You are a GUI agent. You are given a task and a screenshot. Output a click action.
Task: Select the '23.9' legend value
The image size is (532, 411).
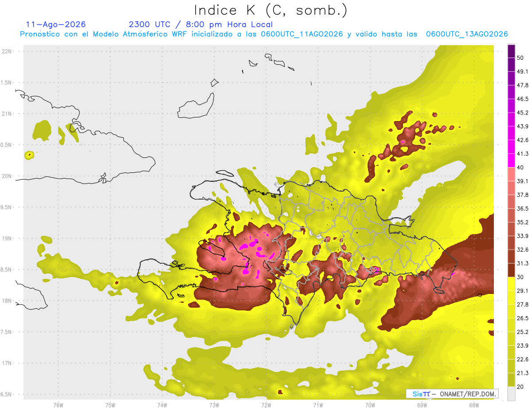pyautogui.click(x=522, y=346)
